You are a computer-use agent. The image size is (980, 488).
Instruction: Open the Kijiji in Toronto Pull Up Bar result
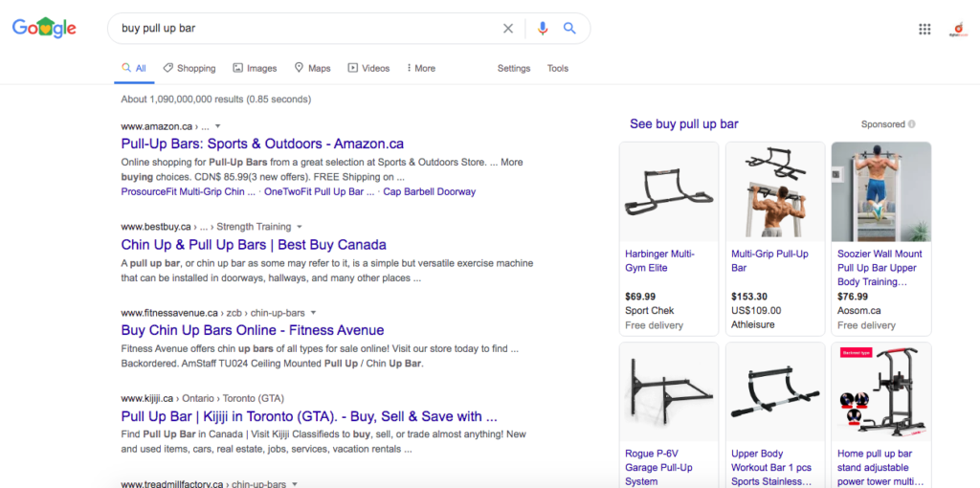pos(309,416)
